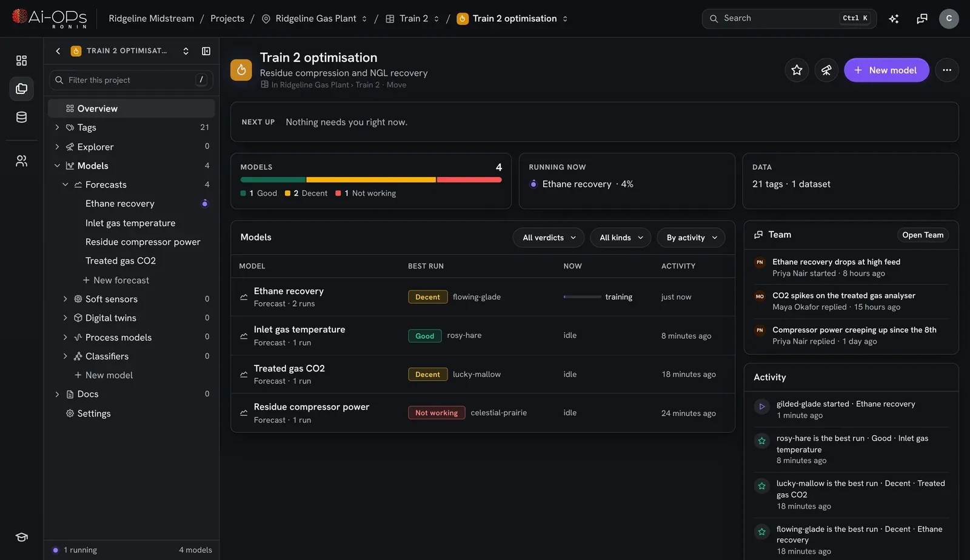Open the team people icon in sidebar
970x560 pixels.
(21, 161)
